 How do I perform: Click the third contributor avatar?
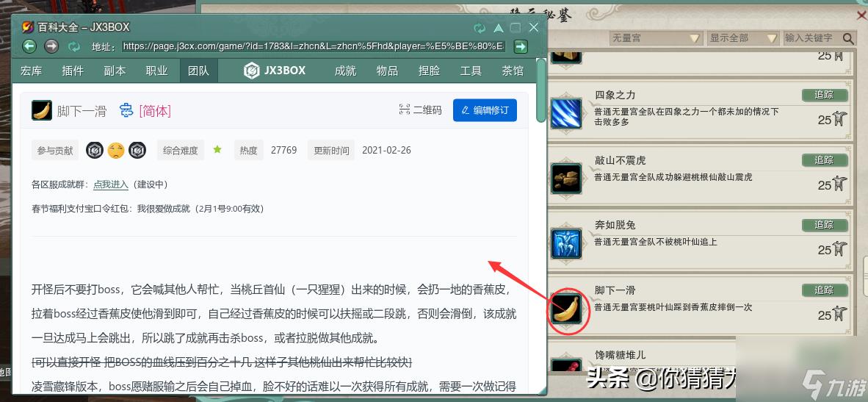point(137,150)
